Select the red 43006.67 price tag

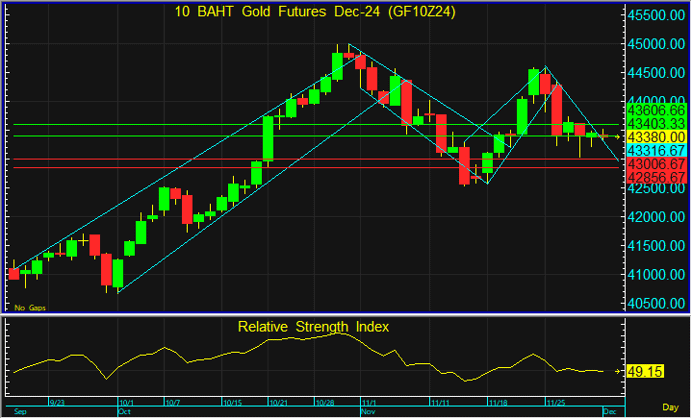tap(655, 164)
